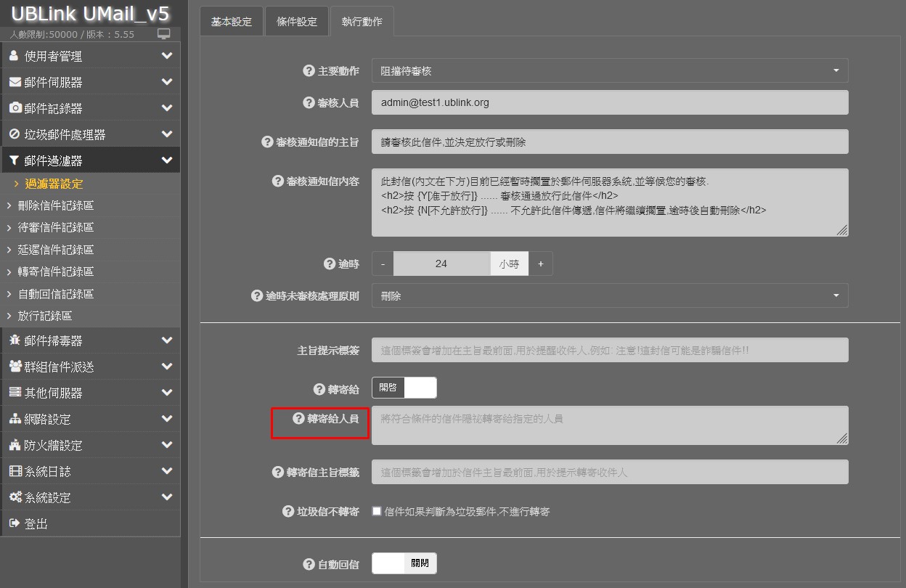Screen dimensions: 906x588
Task: Check the 垃圾信不轉寄 checkbox
Action: 377,511
